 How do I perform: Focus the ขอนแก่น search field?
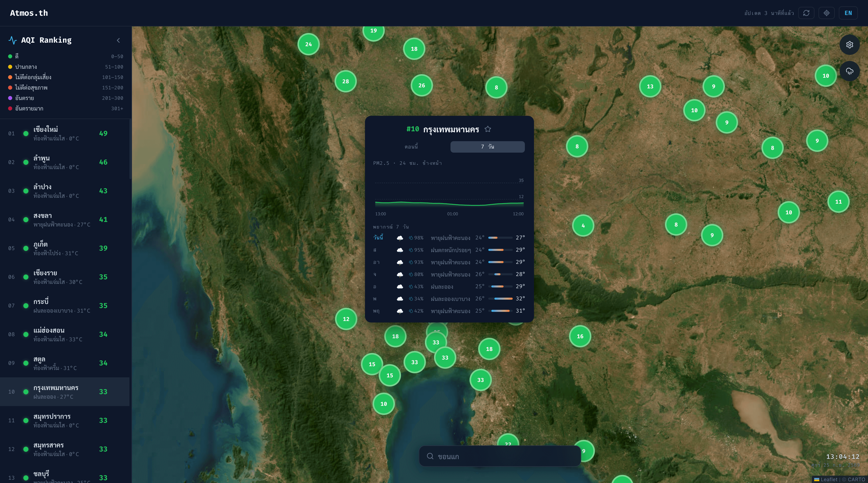pos(500,456)
